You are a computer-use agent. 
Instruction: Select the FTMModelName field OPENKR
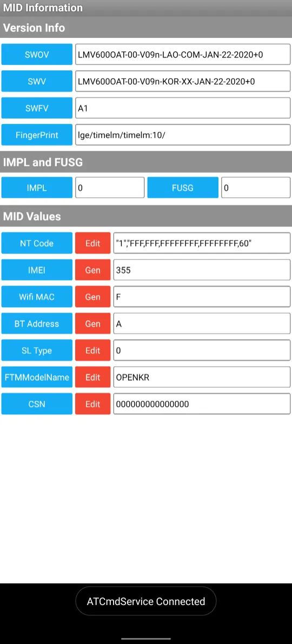tap(202, 377)
